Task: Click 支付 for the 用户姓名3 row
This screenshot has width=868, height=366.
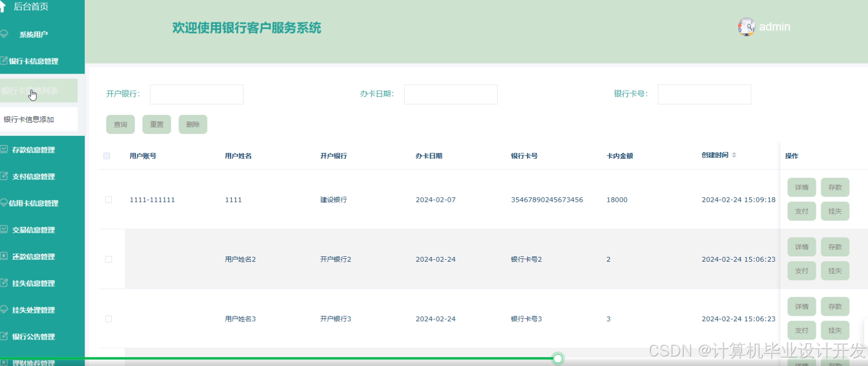Action: (x=801, y=330)
